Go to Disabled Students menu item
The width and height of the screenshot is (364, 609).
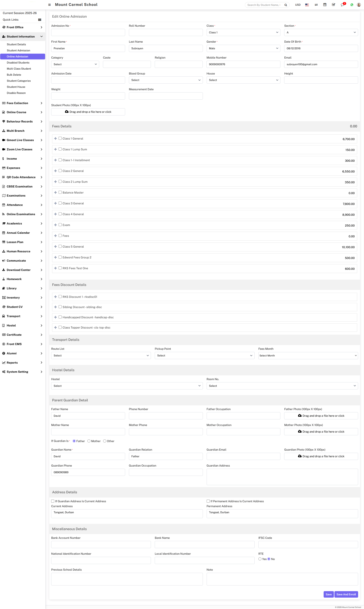click(18, 63)
